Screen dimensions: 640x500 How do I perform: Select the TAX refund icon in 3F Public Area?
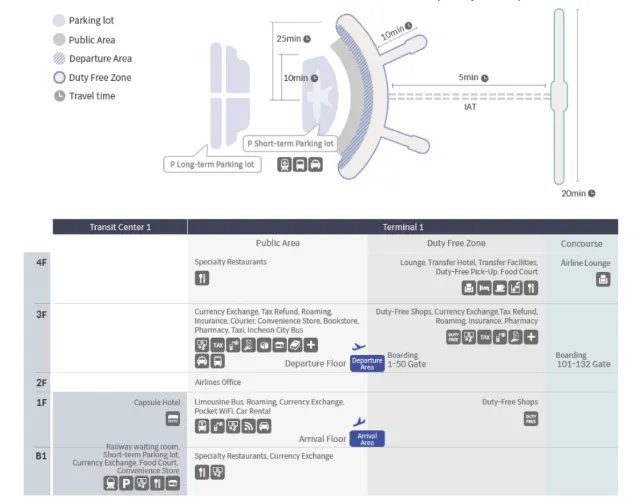(x=218, y=345)
